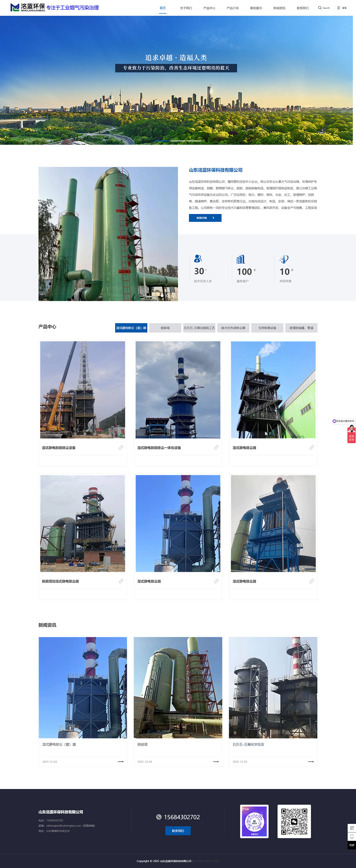The height and width of the screenshot is (868, 356).
Task: Switch to 脉冲式布袋除尘器 product tab
Action: pos(233,328)
